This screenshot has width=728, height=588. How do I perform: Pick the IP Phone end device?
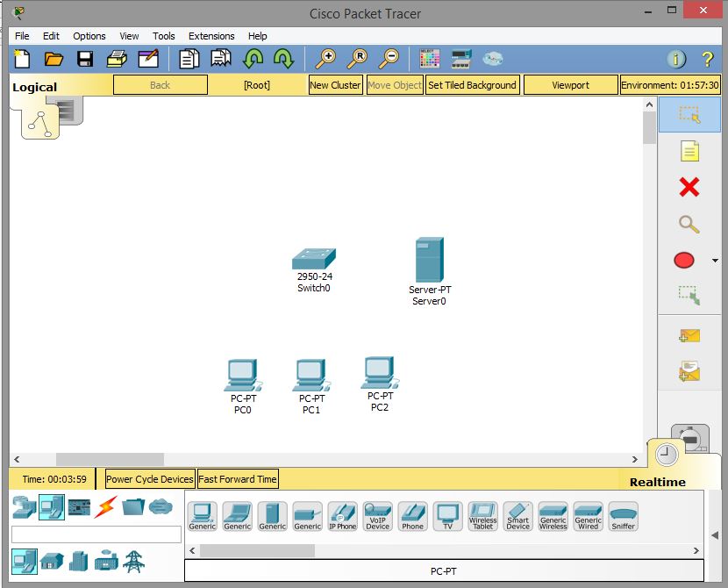point(343,516)
